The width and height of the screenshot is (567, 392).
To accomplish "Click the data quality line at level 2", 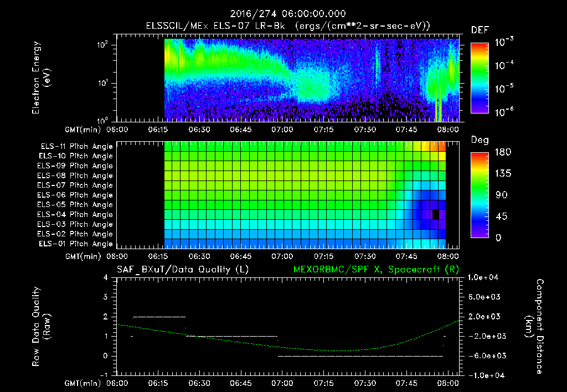I will tap(159, 317).
